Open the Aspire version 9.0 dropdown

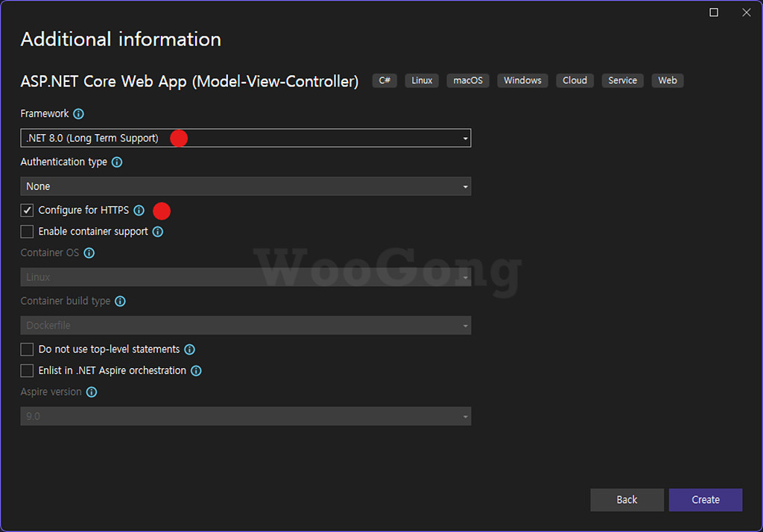pyautogui.click(x=246, y=417)
